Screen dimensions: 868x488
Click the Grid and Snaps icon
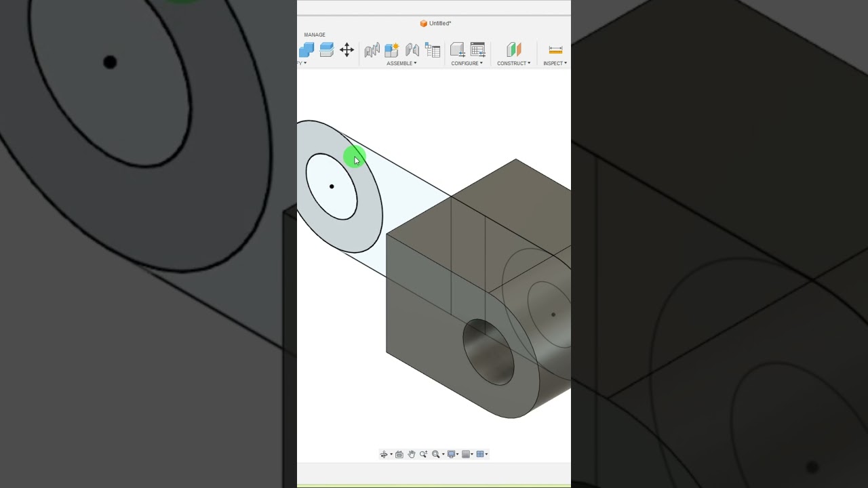(466, 454)
